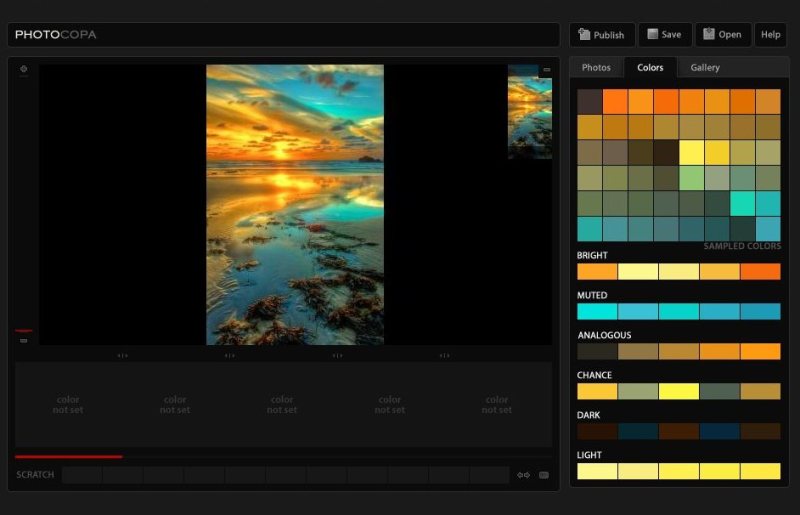Image resolution: width=800 pixels, height=515 pixels.
Task: Collapse the preview thumbnail with minus icon
Action: point(546,70)
